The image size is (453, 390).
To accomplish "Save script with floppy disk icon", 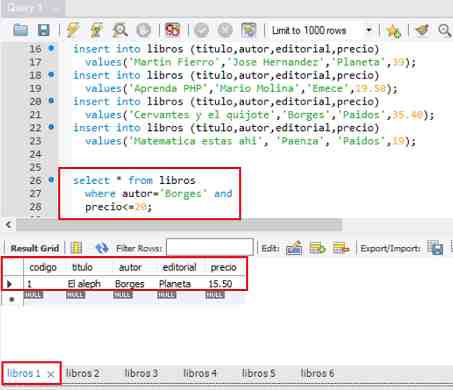I will (44, 30).
